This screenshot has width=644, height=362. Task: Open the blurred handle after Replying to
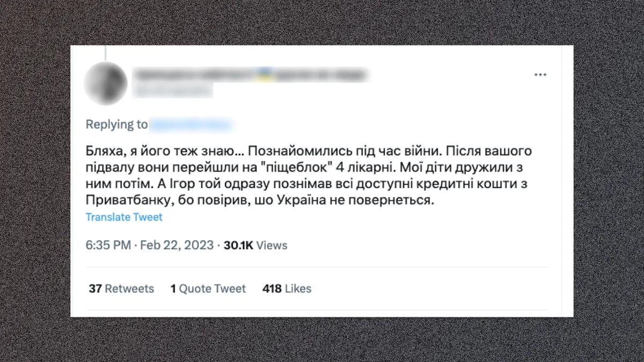pyautogui.click(x=191, y=125)
